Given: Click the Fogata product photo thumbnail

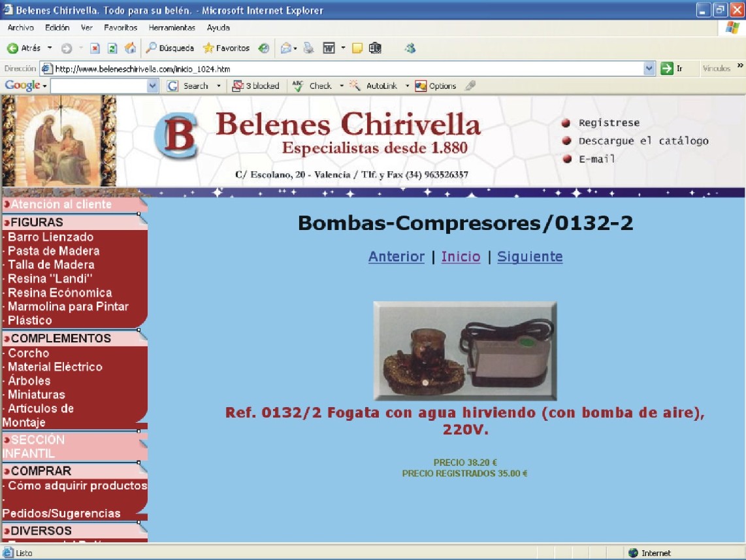Looking at the screenshot, I should point(464,351).
